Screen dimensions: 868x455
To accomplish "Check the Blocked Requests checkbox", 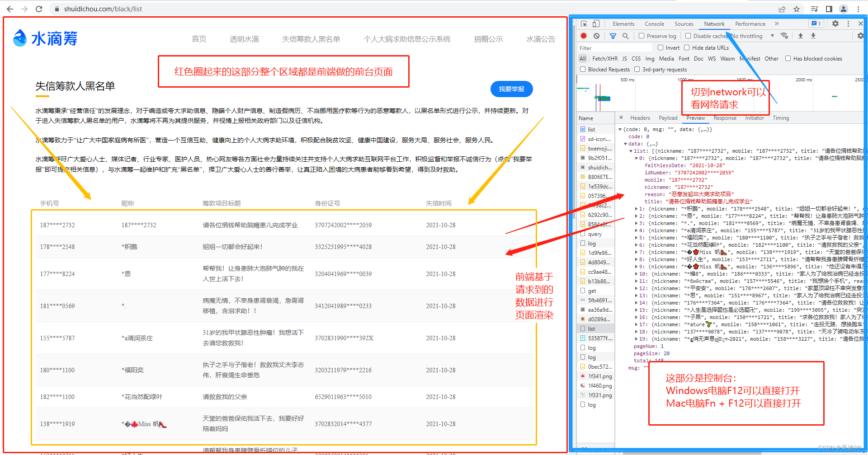I will tap(583, 69).
